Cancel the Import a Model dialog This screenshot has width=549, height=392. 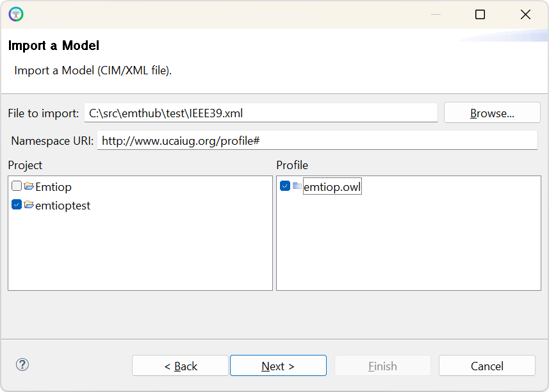487,366
